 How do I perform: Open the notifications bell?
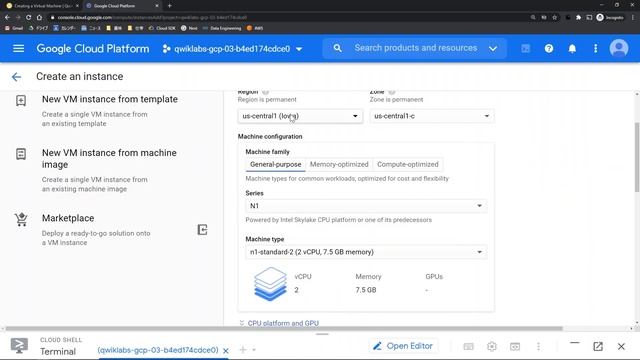coord(572,49)
